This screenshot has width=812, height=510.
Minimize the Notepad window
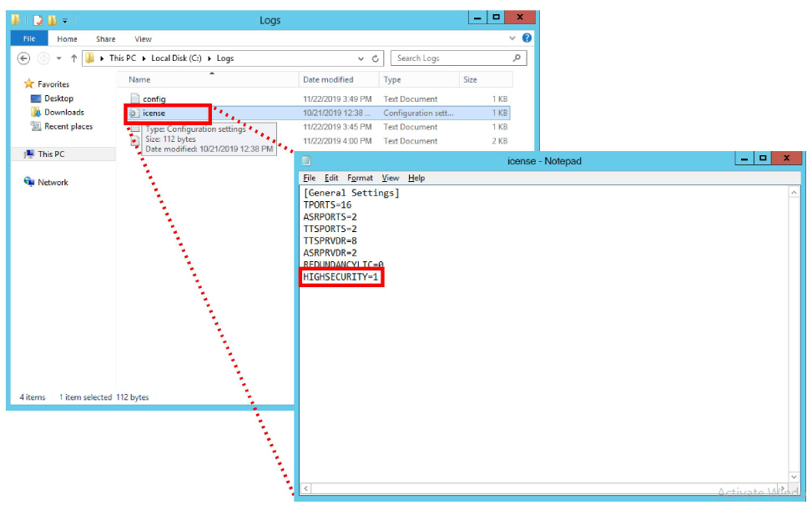point(744,159)
